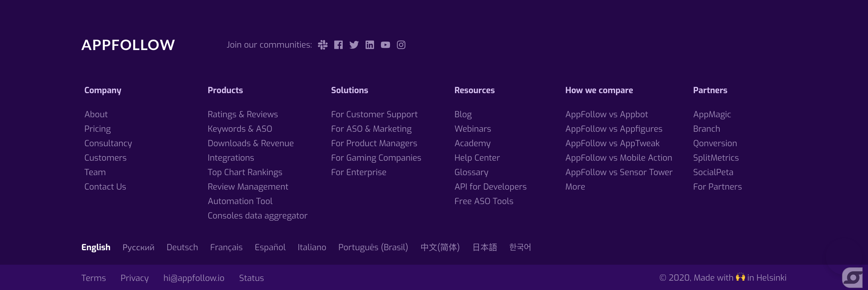Viewport: 868px width, 290px height.
Task: Open Review Management link
Action: click(x=248, y=187)
